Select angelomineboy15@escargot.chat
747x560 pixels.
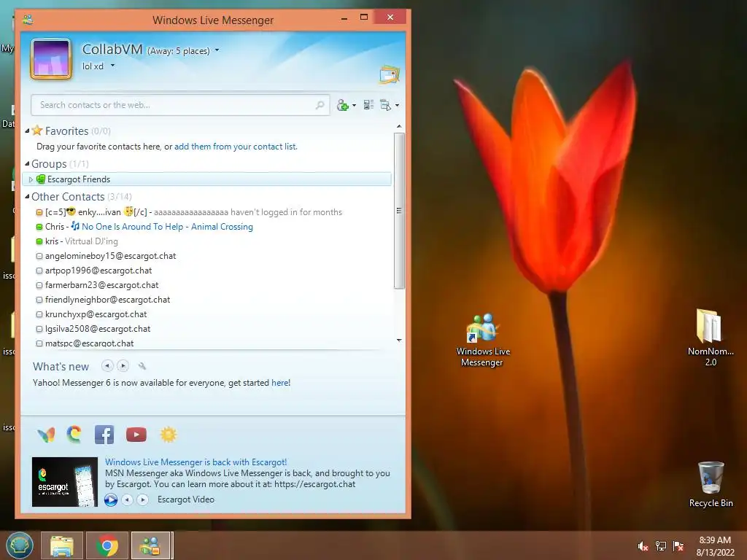tap(208, 256)
